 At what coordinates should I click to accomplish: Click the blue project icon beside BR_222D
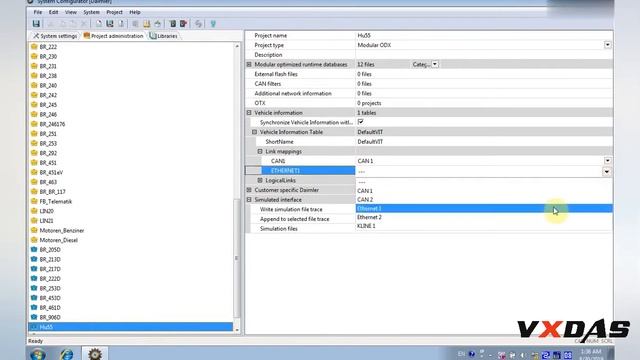point(34,278)
